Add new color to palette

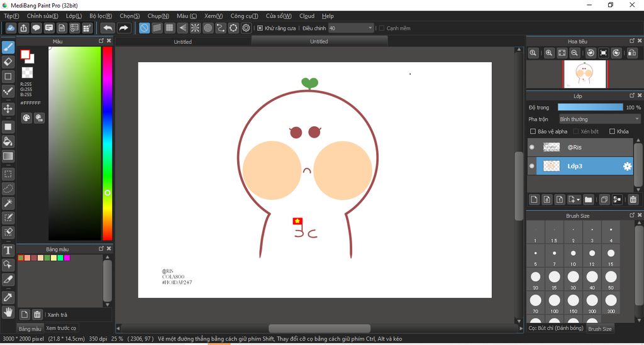25,315
